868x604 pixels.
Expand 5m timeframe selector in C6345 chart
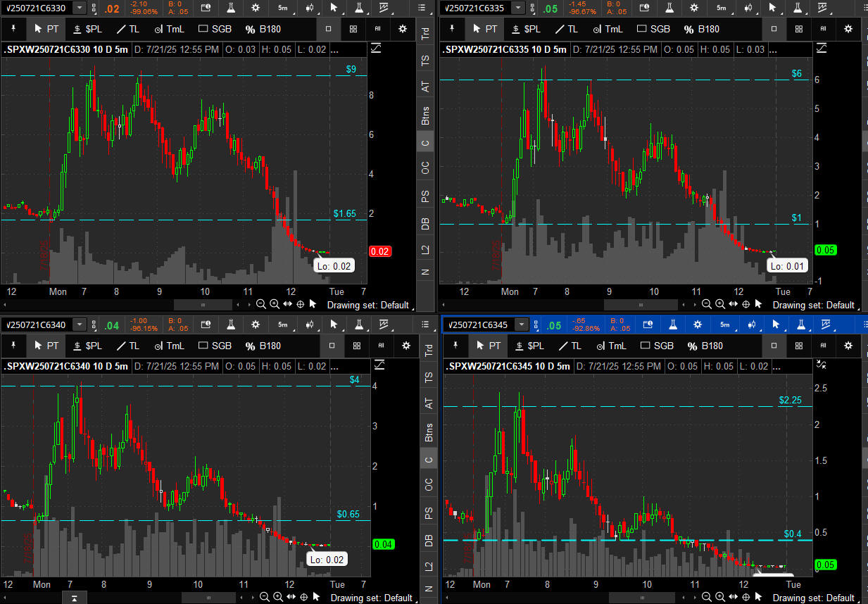(x=725, y=325)
